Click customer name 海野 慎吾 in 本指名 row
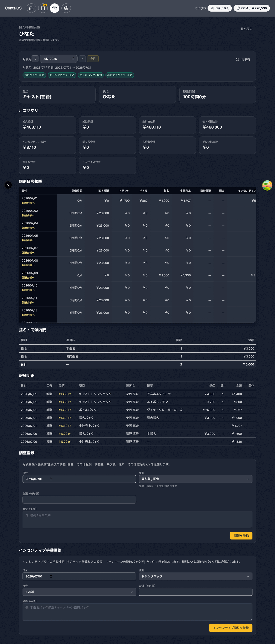This screenshot has height=644, width=275. point(132,434)
